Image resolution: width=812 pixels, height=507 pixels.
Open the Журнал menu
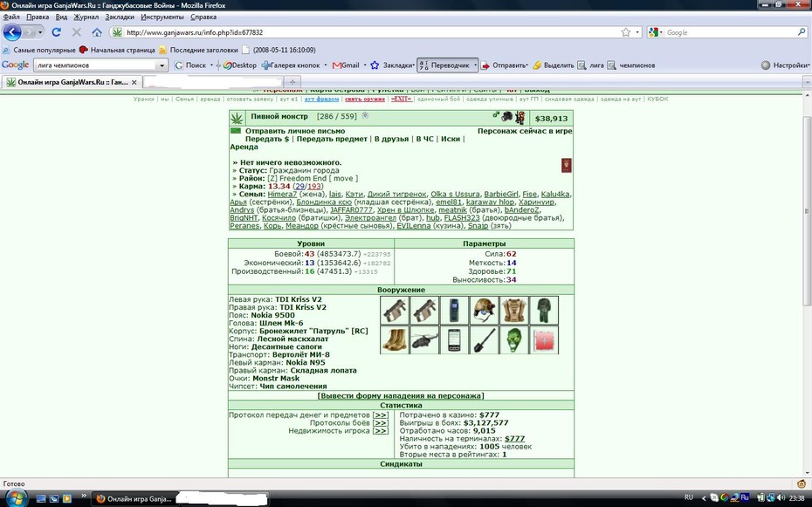click(x=86, y=17)
